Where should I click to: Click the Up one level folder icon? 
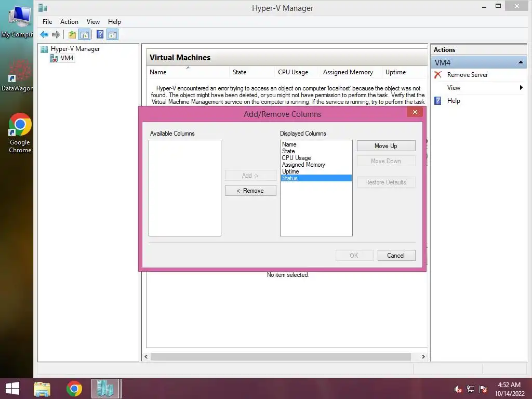click(x=72, y=35)
